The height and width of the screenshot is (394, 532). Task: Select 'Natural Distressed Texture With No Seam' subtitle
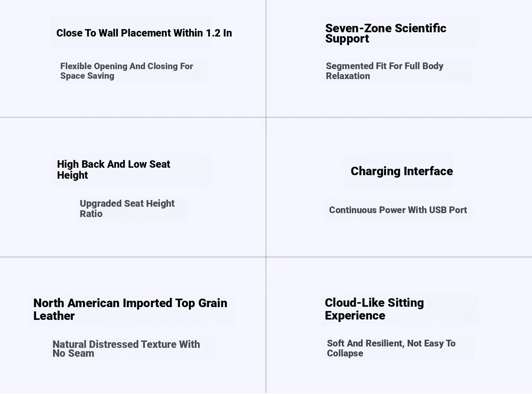coord(126,349)
